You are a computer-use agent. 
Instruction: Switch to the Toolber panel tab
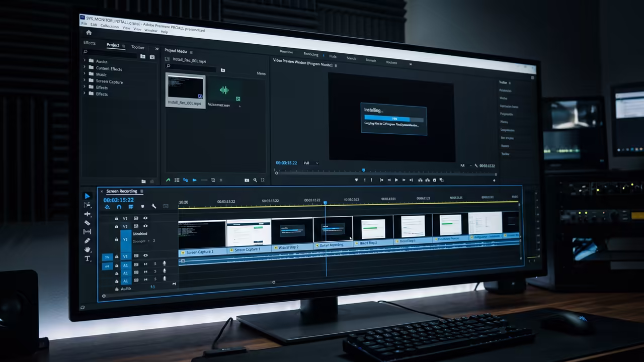pyautogui.click(x=138, y=47)
